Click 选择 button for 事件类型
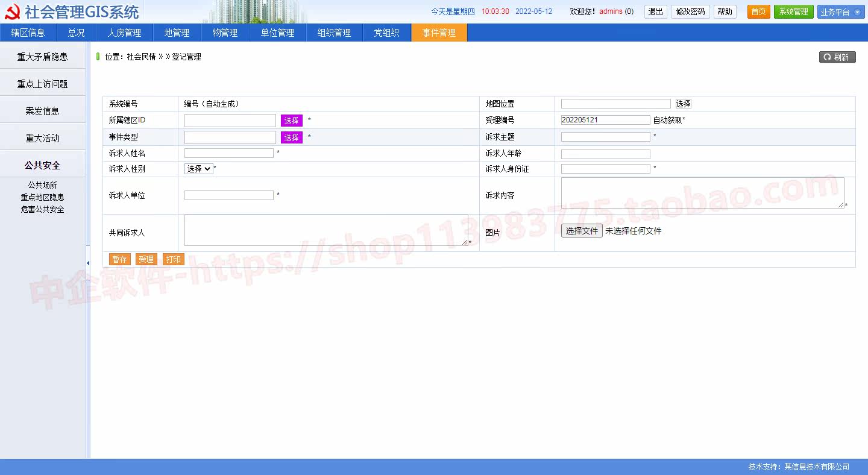The width and height of the screenshot is (868, 475). (292, 137)
